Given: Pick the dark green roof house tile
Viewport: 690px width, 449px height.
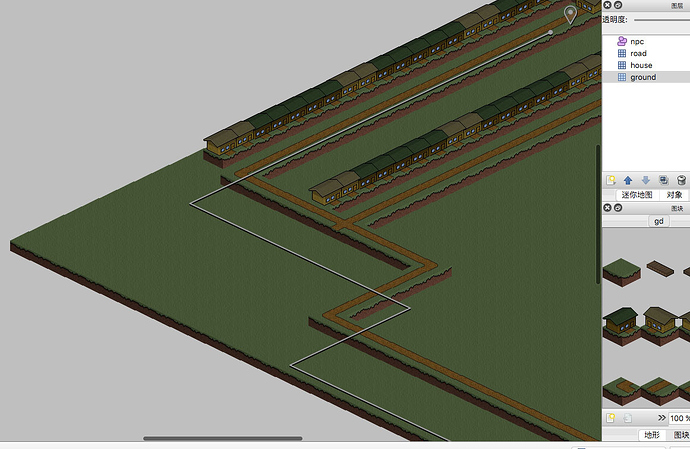Looking at the screenshot, I should pyautogui.click(x=621, y=326).
